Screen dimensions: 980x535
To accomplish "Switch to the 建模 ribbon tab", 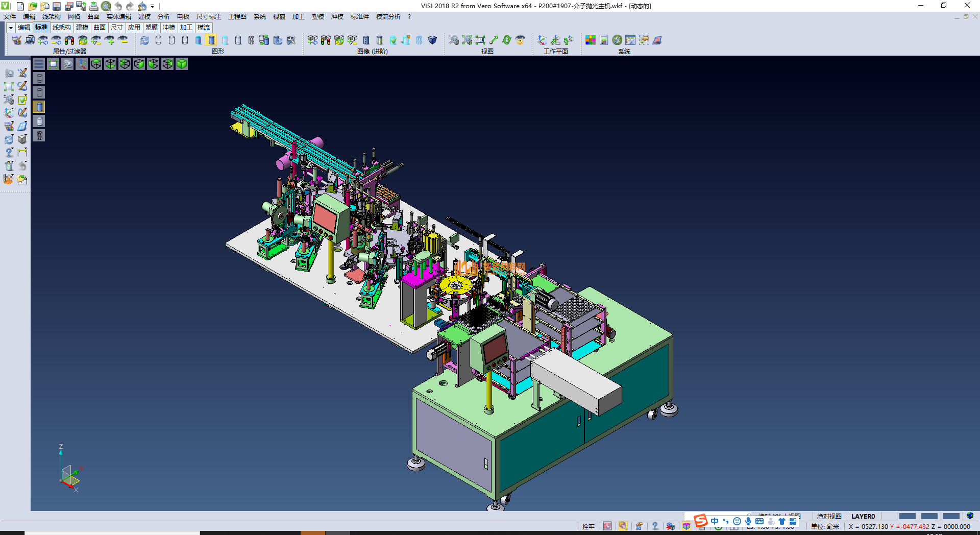I will 82,28.
